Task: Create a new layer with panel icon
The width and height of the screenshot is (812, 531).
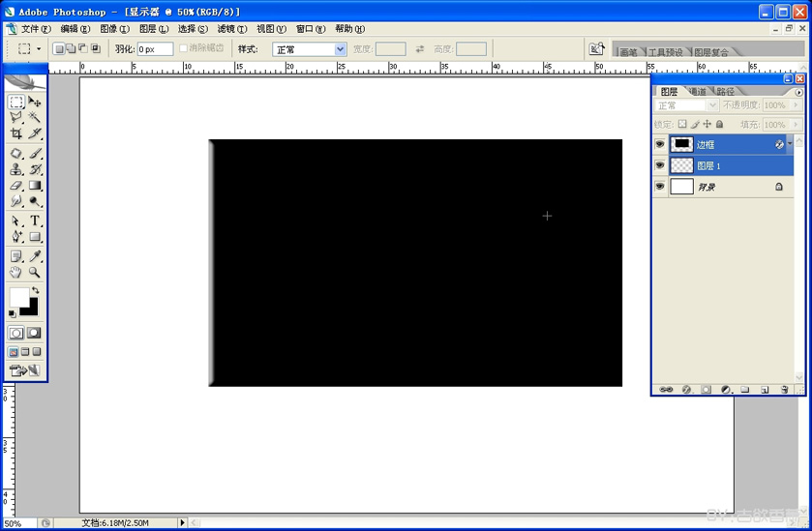Action: pos(765,389)
